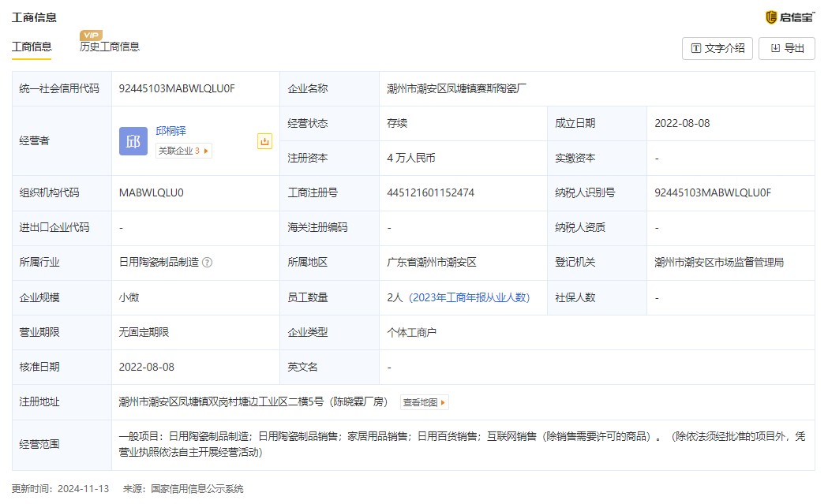The image size is (828, 504).
Task: Click the authority 潮州市潮安区市场监督管理局
Action: pos(719,263)
